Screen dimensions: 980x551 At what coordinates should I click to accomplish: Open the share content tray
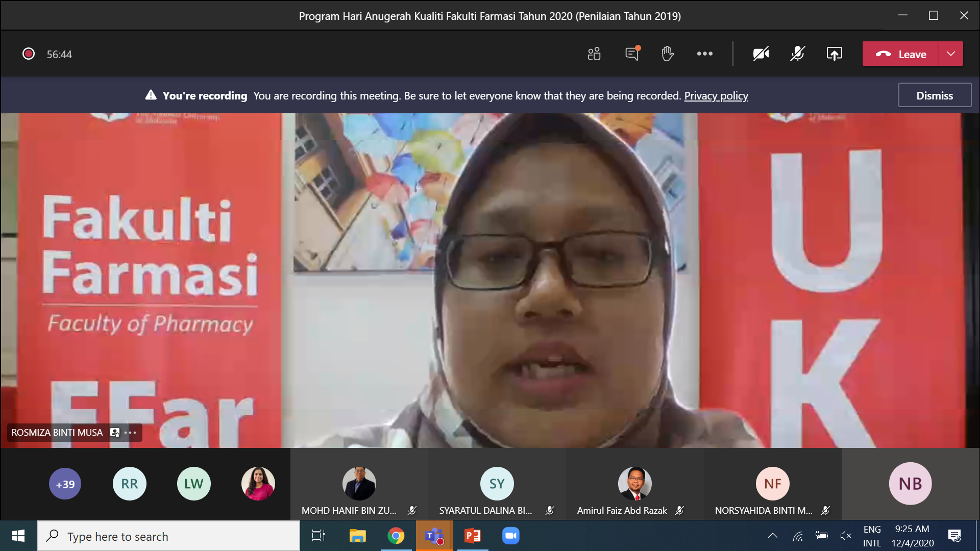(834, 54)
